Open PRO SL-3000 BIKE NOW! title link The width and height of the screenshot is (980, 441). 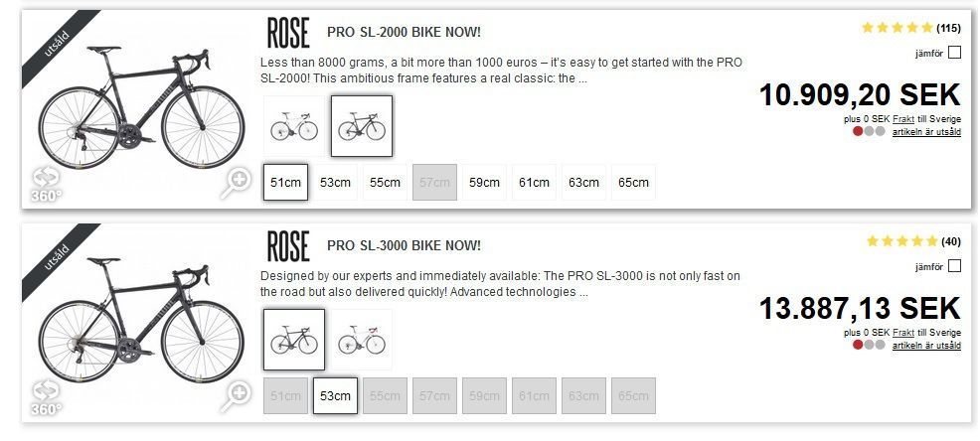[404, 245]
